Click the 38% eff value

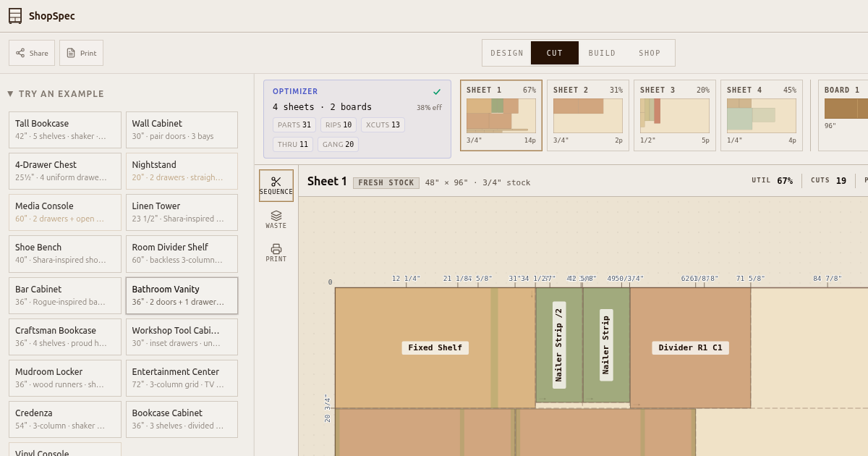pyautogui.click(x=429, y=108)
